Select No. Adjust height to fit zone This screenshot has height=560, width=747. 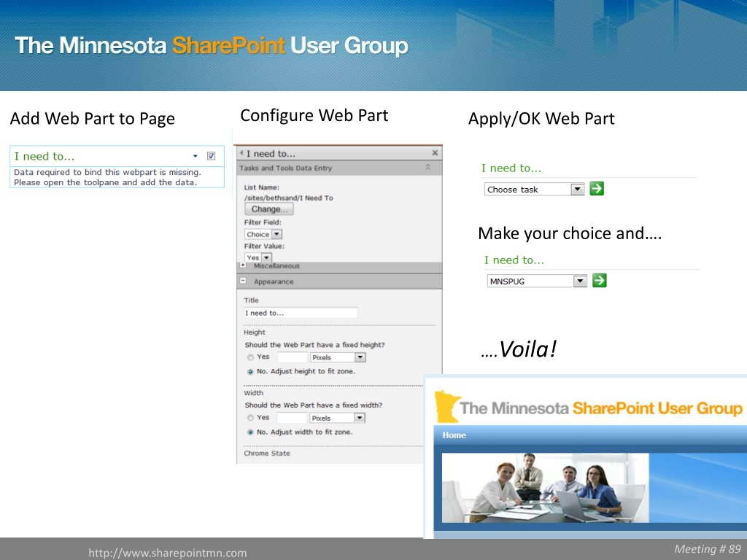[250, 372]
